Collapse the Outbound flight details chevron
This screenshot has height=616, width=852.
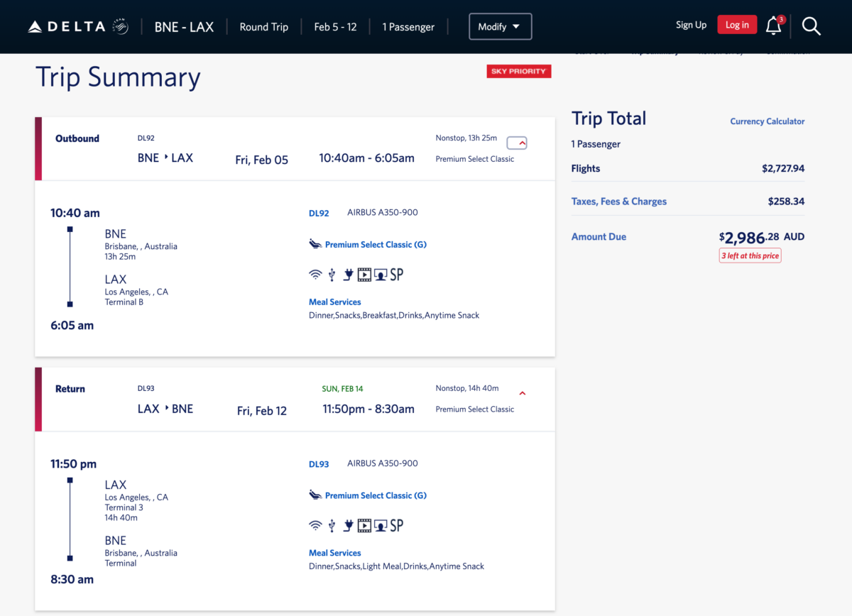(517, 143)
